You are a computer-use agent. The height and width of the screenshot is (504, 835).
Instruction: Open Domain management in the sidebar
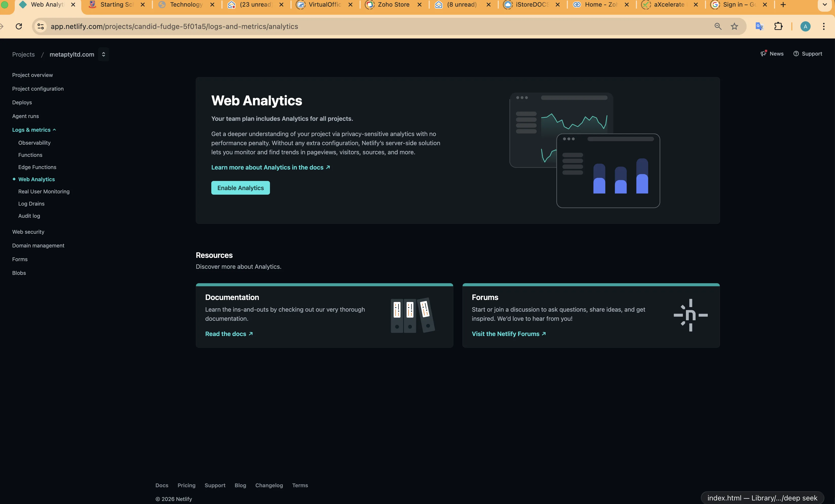[x=38, y=246]
